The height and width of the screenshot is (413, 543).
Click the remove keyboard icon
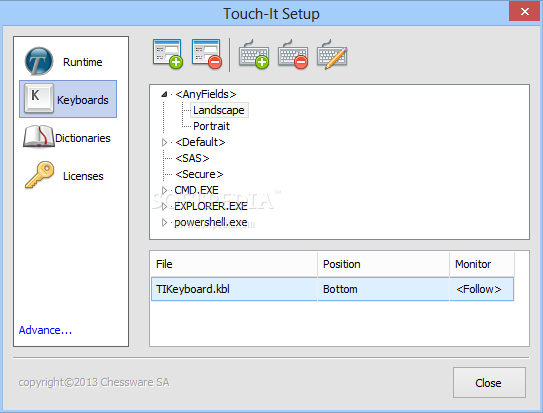coord(293,54)
